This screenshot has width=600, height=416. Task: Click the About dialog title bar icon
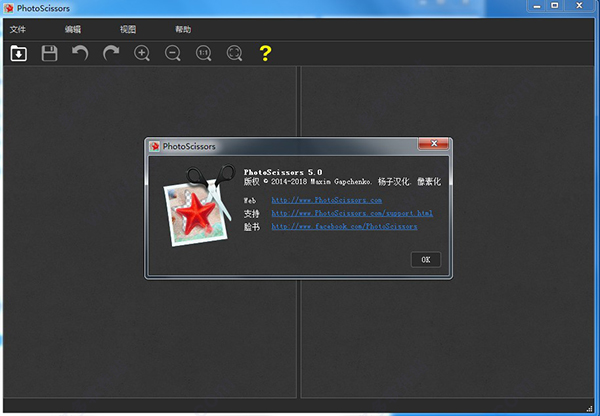click(155, 146)
